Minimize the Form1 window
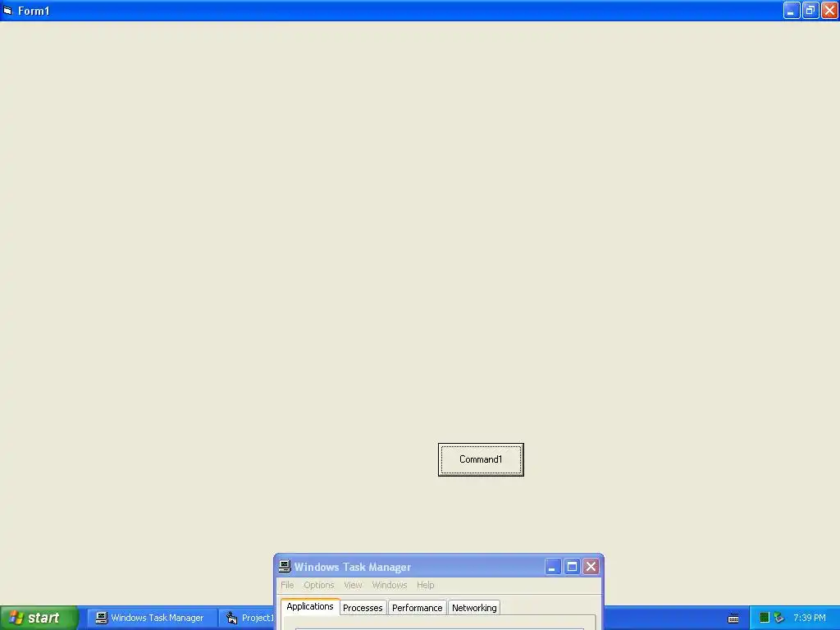 pyautogui.click(x=792, y=11)
